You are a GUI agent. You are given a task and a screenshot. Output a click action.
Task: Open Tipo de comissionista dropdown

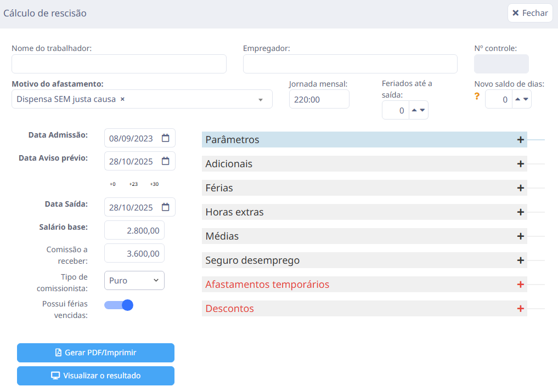[x=134, y=280]
